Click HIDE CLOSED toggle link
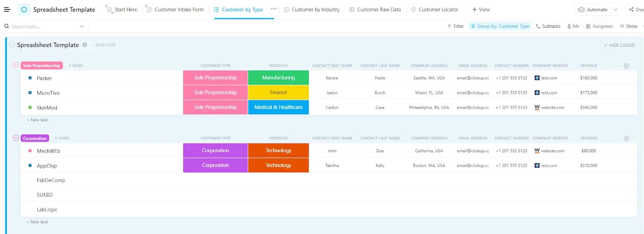The image size is (644, 234). tap(619, 45)
